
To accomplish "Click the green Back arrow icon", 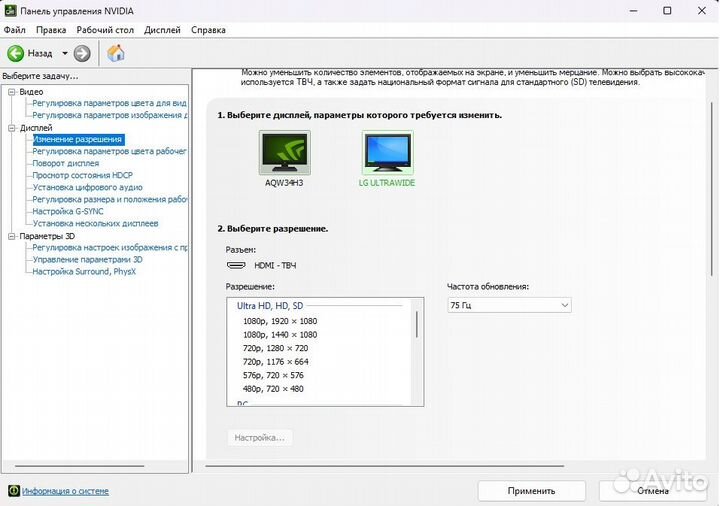I will coord(16,53).
